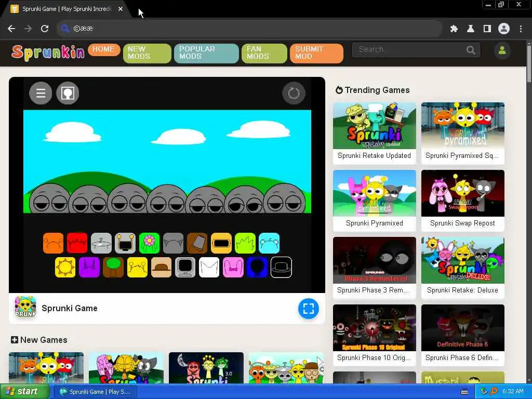
Task: Click the Sprunki Game icon thumbnail
Action: point(25,308)
